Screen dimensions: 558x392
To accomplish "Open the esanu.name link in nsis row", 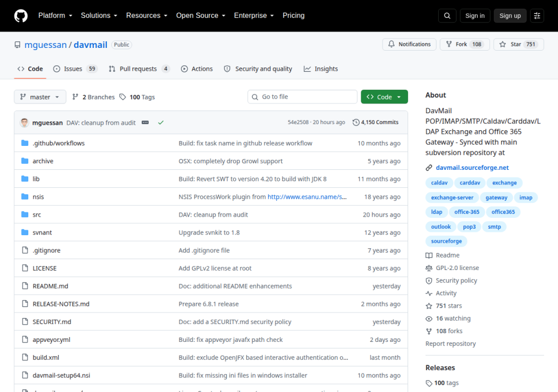I will tap(307, 197).
